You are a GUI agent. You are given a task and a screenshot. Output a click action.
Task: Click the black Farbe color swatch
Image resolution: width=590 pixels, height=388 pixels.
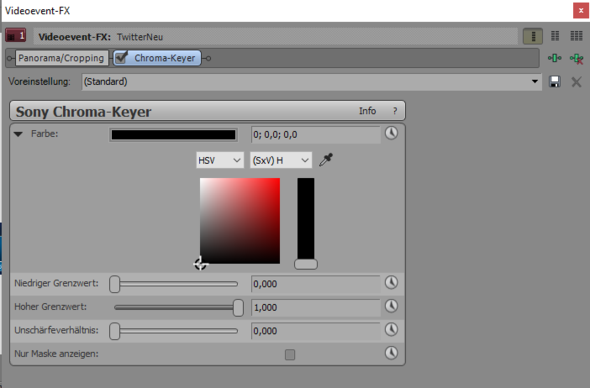[x=173, y=135]
